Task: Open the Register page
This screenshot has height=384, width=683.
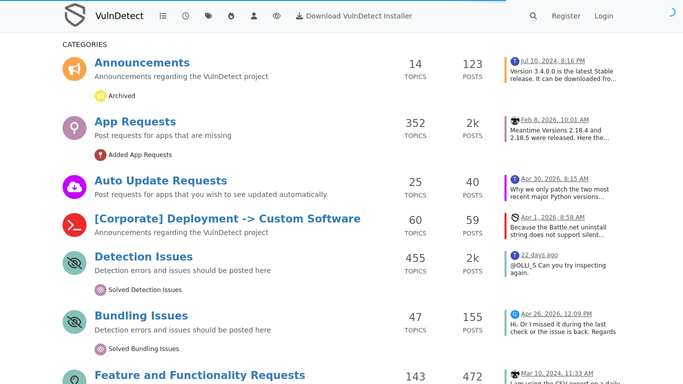Action: 566,16
